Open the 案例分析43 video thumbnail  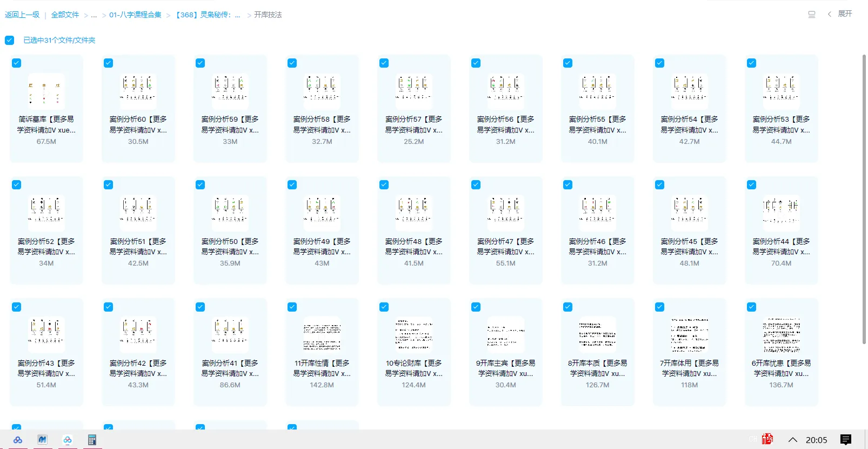tap(46, 335)
